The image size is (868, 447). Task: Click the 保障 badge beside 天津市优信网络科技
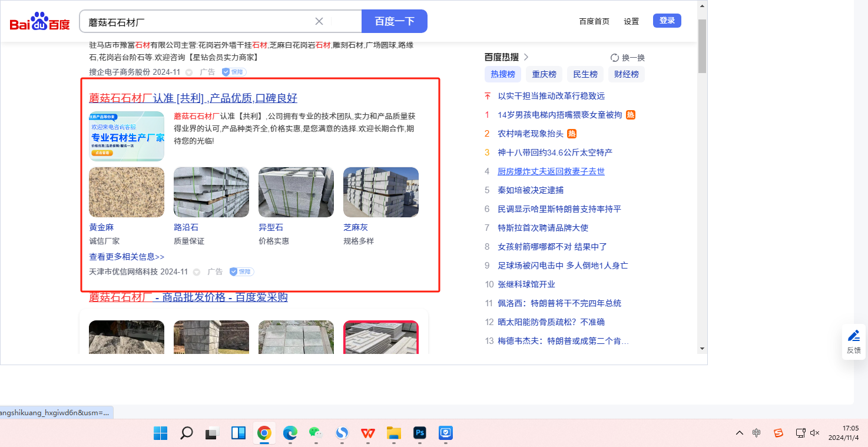tap(241, 272)
